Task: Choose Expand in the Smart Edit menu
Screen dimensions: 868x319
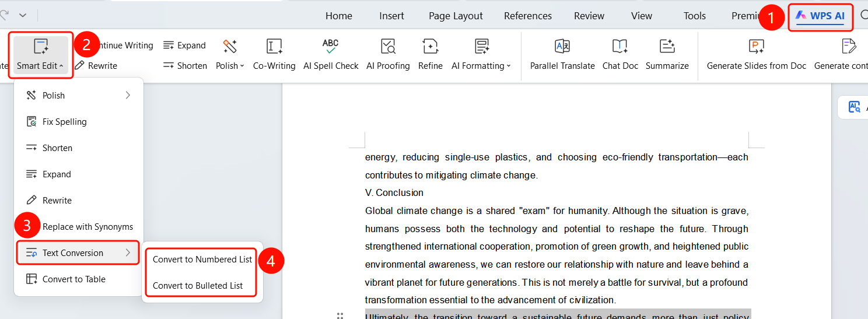Action: click(79, 174)
